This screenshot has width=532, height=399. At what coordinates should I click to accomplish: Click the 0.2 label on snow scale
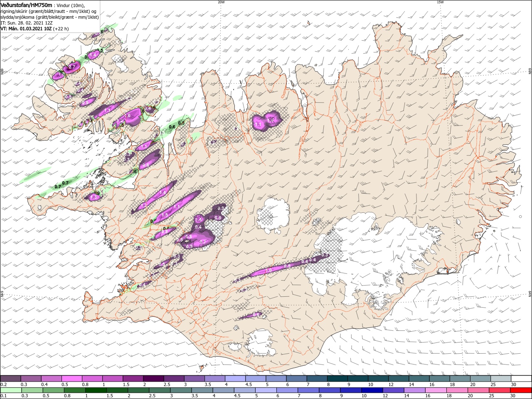(x=3, y=384)
